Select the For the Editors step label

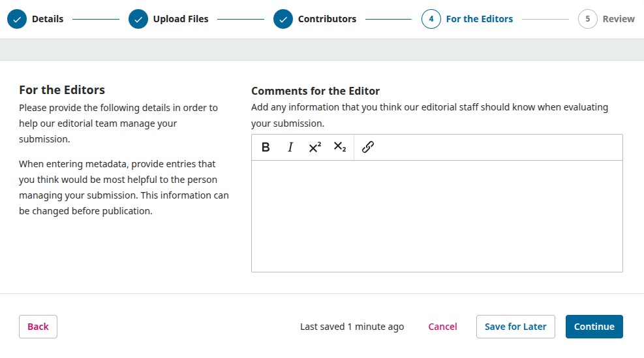coord(480,19)
